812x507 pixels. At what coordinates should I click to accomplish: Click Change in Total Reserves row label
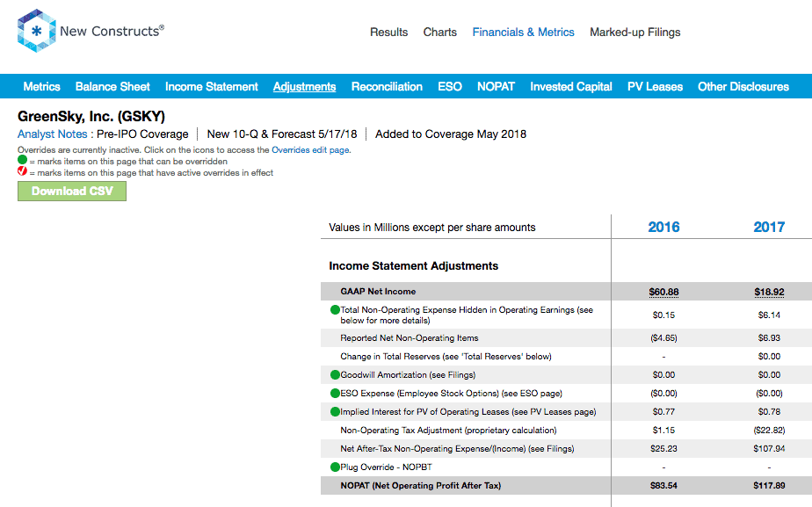pyautogui.click(x=446, y=356)
